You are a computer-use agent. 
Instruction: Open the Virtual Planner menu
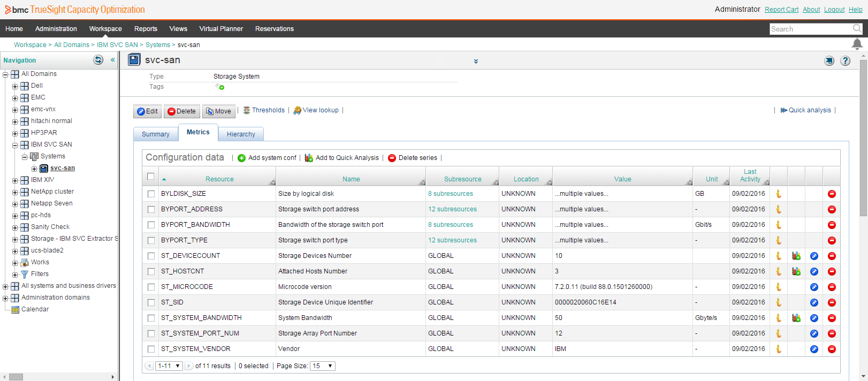point(221,29)
